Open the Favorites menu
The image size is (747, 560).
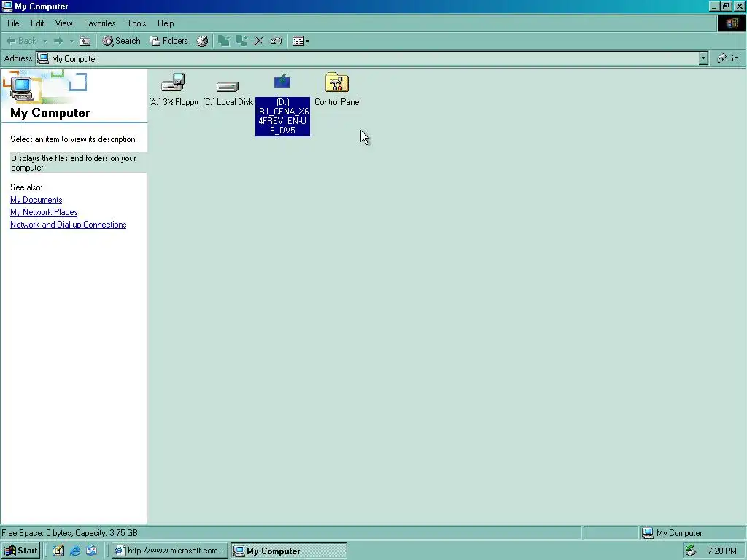coord(99,23)
